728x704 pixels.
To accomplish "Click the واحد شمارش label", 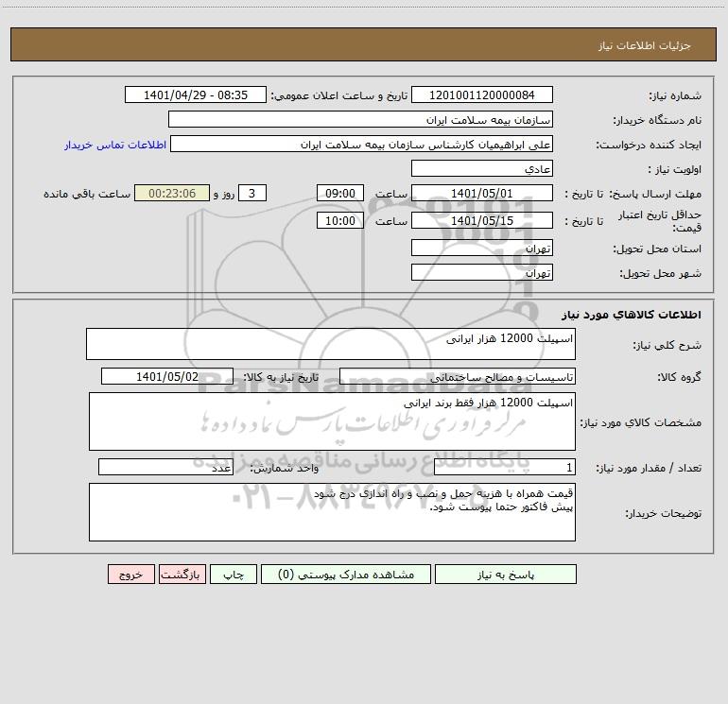I will [285, 469].
